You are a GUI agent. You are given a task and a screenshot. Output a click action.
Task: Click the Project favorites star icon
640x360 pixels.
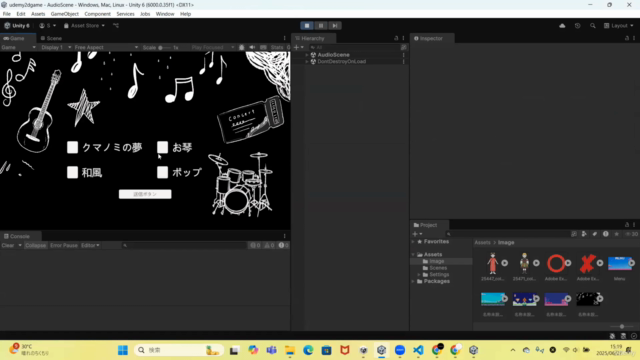tap(617, 234)
